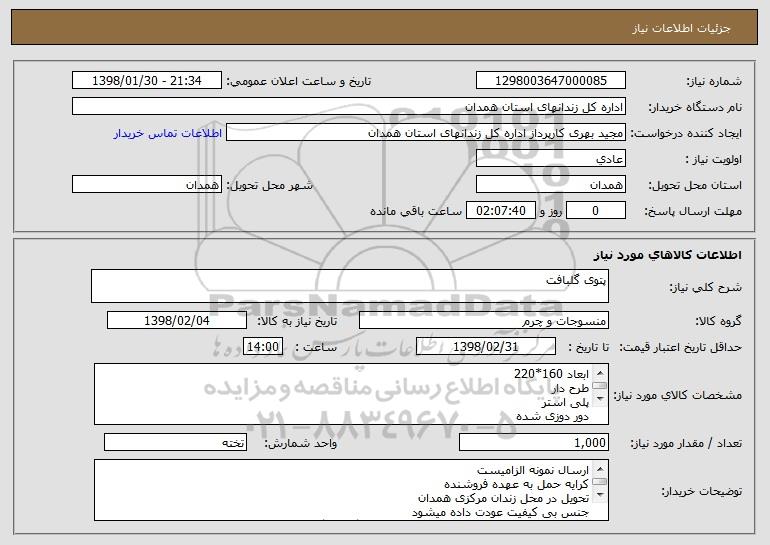Click the line ارسال نمونه الزامیست
This screenshot has height=545, width=770.
pos(533,470)
